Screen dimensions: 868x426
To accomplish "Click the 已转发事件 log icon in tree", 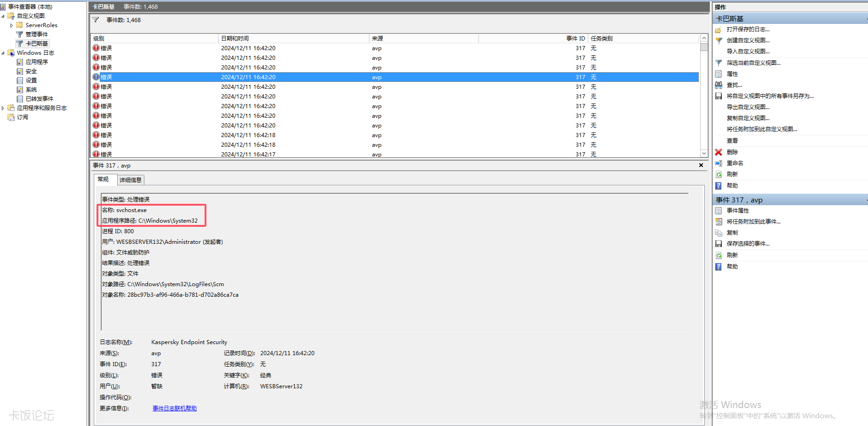I will pyautogui.click(x=20, y=99).
